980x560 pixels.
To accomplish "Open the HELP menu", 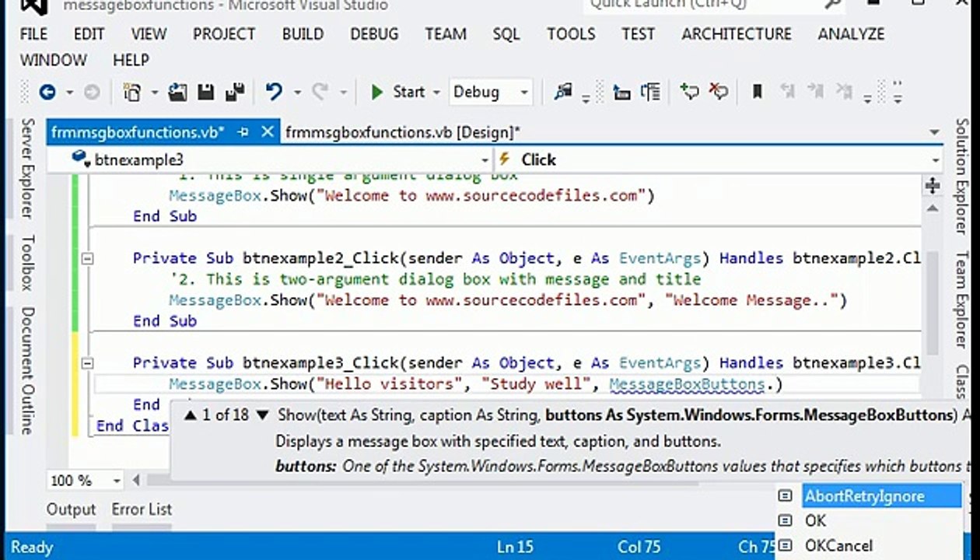I will point(131,60).
